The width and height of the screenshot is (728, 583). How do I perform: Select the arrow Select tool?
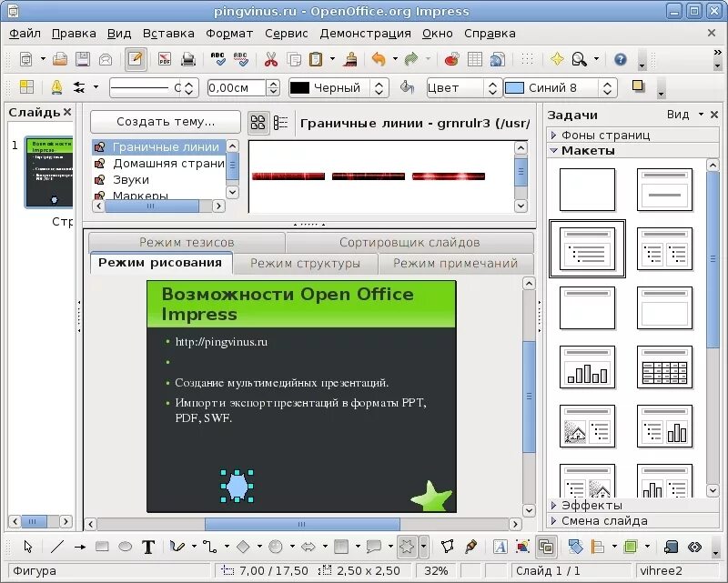pyautogui.click(x=28, y=547)
